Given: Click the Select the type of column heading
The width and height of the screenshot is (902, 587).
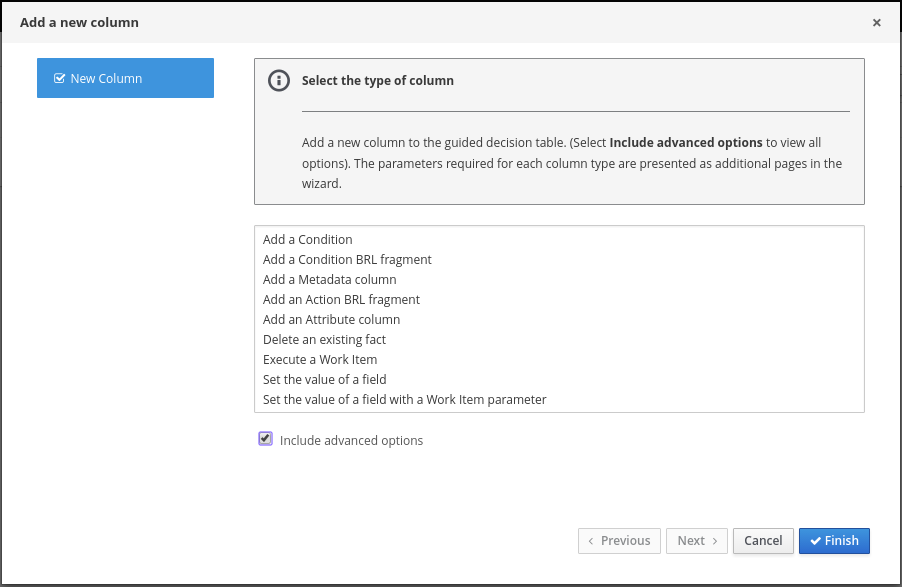Looking at the screenshot, I should [377, 81].
